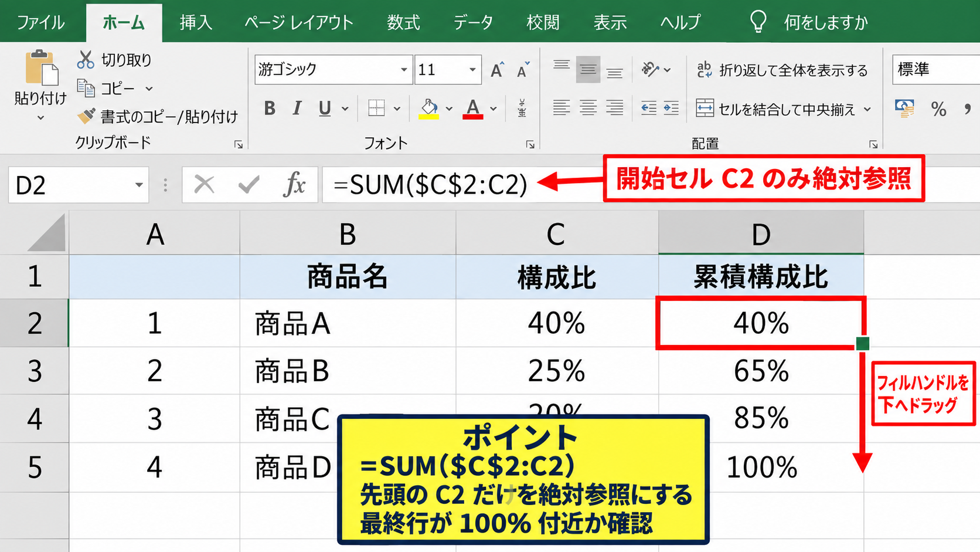The width and height of the screenshot is (980, 552).
Task: Open the ファイル tab
Action: [41, 22]
